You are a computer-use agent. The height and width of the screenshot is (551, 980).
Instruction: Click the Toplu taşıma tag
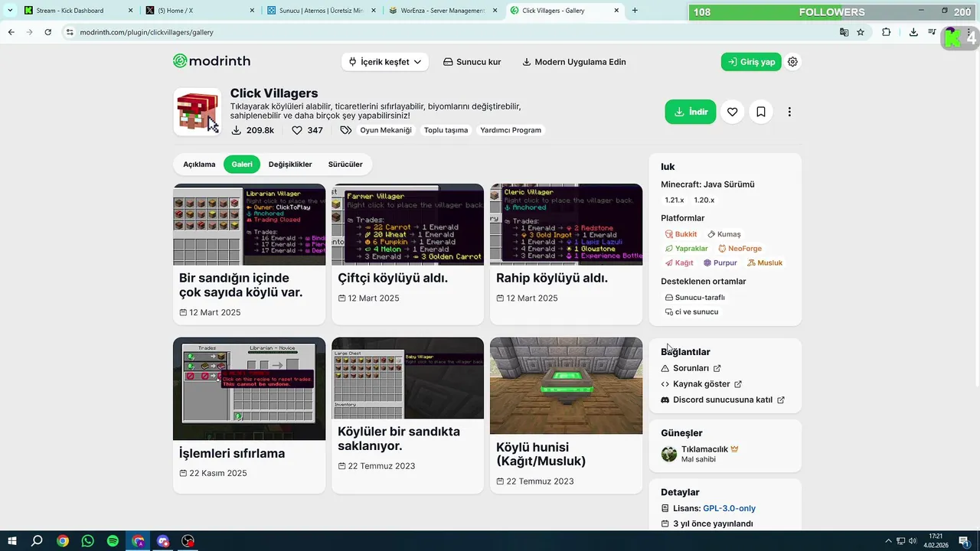coord(446,130)
